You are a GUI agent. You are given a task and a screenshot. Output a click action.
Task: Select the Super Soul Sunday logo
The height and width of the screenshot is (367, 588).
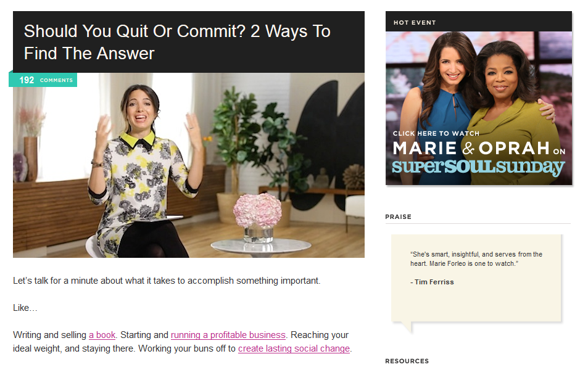pyautogui.click(x=479, y=167)
